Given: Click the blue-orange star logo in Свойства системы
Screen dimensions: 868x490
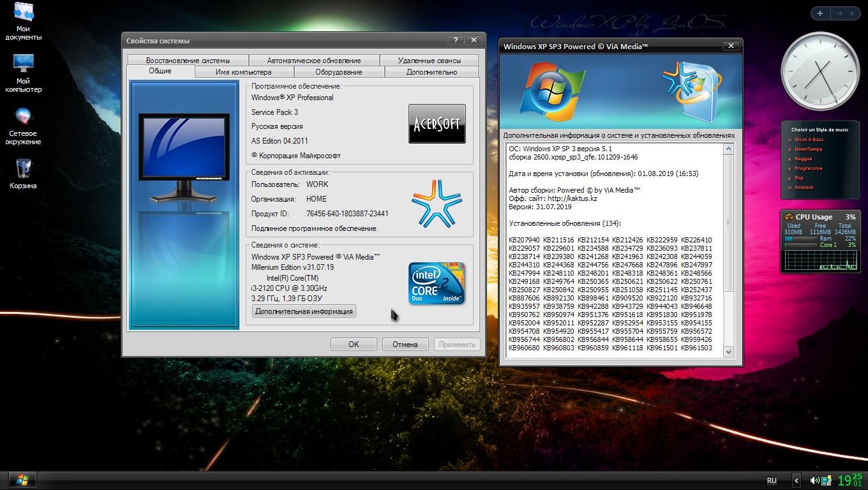Looking at the screenshot, I should [437, 204].
